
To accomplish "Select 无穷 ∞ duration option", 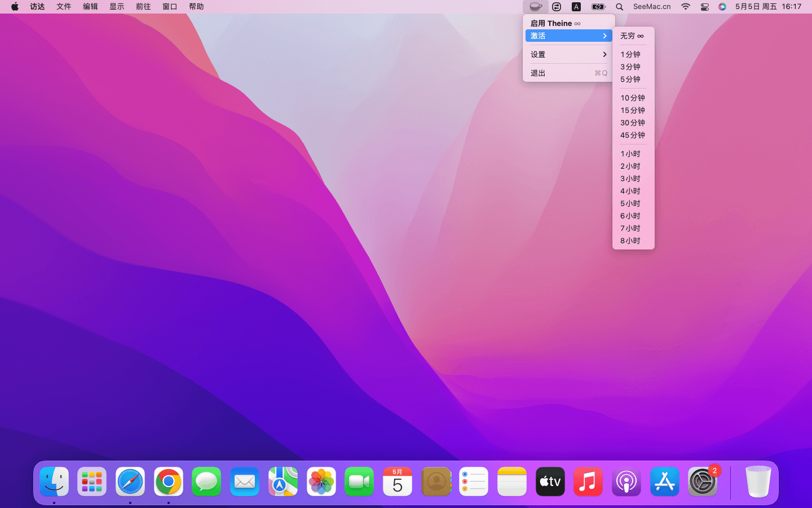I will [632, 36].
